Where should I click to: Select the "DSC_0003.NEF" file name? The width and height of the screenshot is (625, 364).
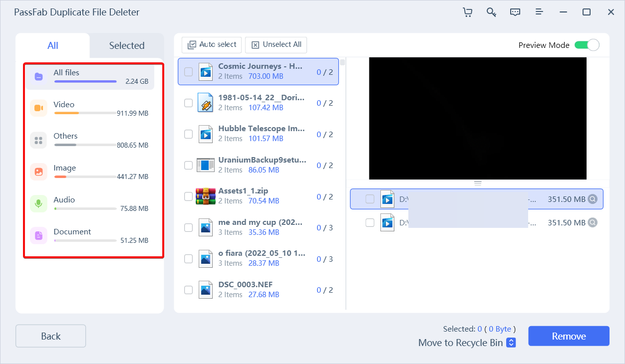point(245,285)
